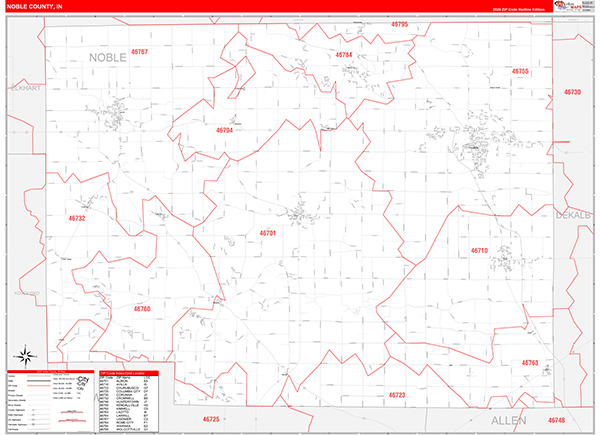The image size is (600, 435).
Task: Click the red map legend header bar
Action: [51, 371]
